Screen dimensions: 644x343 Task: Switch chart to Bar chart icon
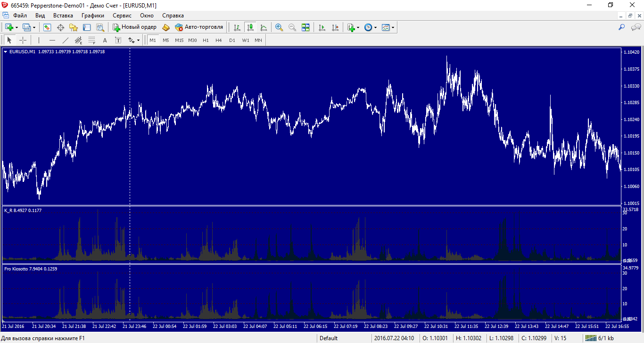[x=237, y=27]
